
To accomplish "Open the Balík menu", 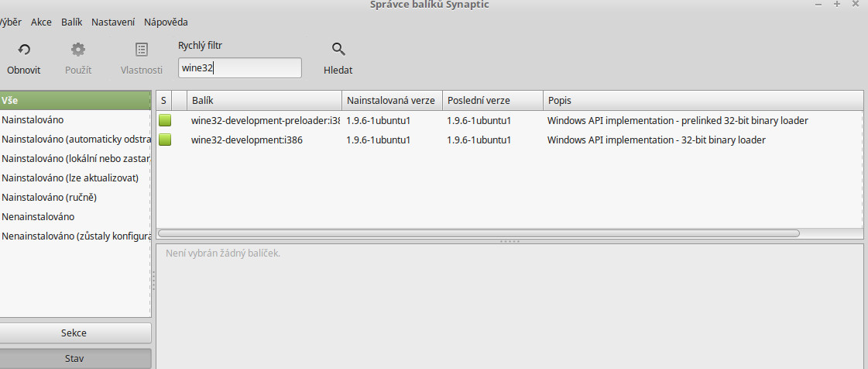I will click(71, 22).
